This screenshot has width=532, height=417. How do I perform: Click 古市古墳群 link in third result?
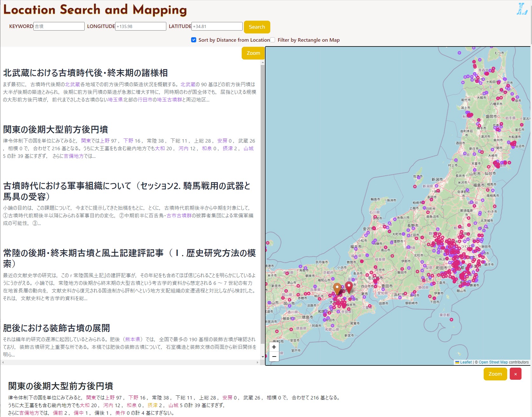pyautogui.click(x=179, y=216)
